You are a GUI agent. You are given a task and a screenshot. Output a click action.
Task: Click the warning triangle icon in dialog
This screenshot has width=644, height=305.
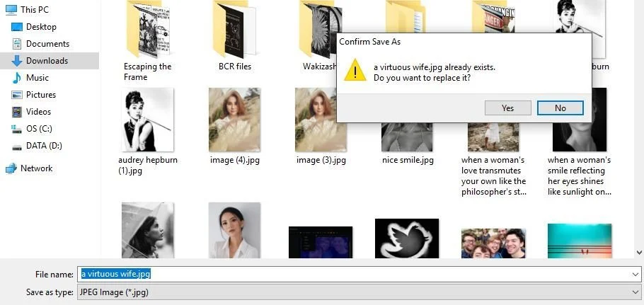355,70
